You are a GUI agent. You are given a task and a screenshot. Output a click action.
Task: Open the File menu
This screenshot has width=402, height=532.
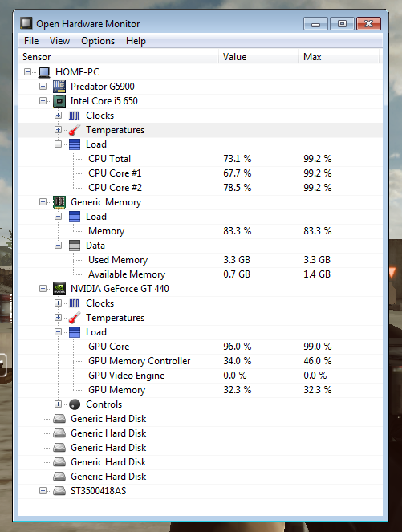pyautogui.click(x=31, y=41)
